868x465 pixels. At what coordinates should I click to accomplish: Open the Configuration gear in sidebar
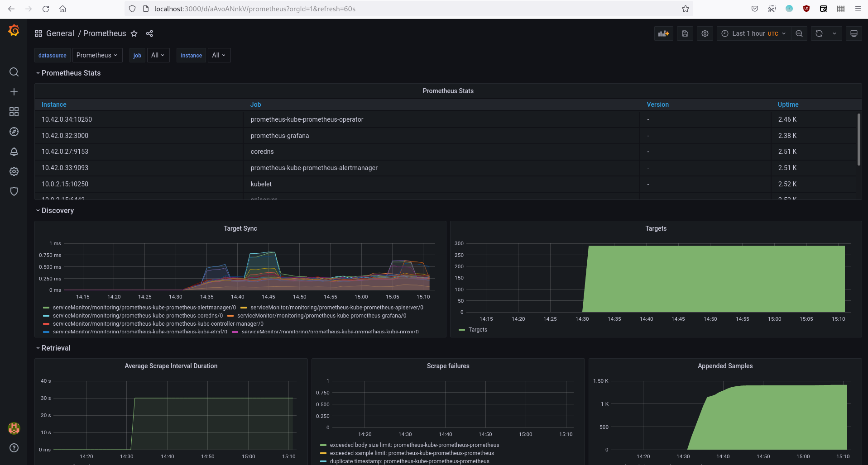click(14, 171)
